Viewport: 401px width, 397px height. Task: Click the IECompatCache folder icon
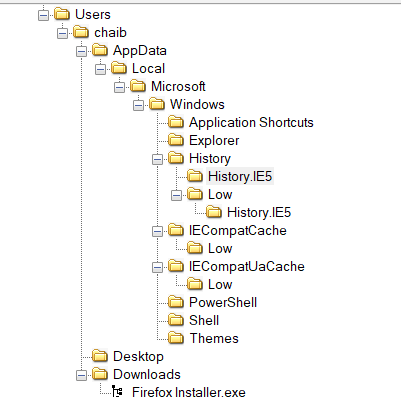click(x=176, y=230)
